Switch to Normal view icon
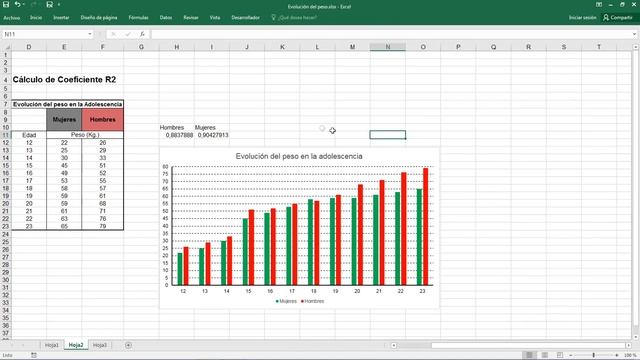 [x=529, y=356]
